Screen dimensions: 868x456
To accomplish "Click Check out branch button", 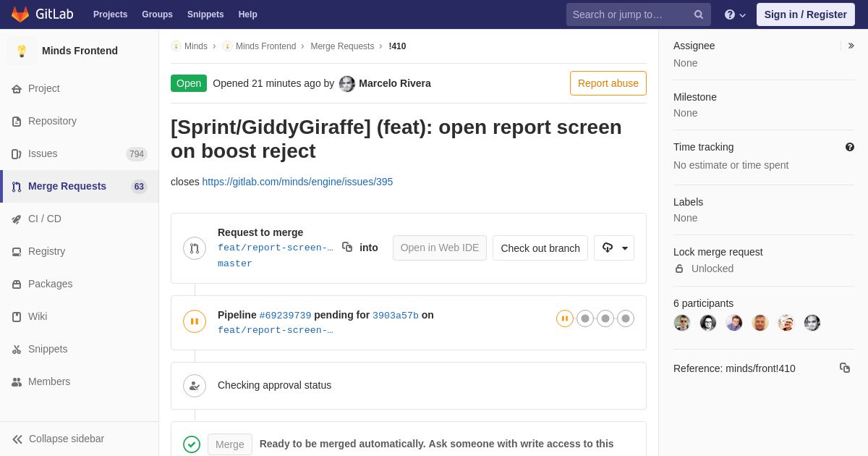I will point(540,248).
